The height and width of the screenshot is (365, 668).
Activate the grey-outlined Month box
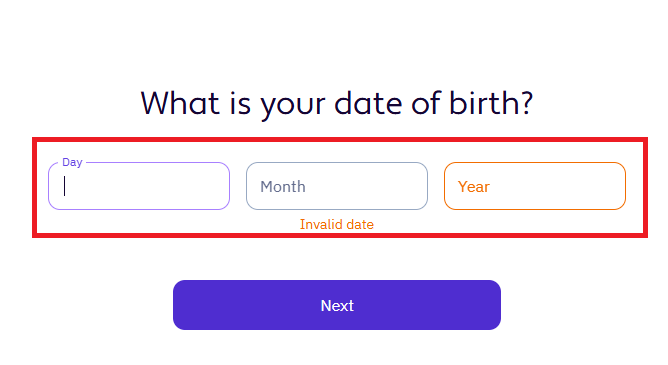(337, 186)
